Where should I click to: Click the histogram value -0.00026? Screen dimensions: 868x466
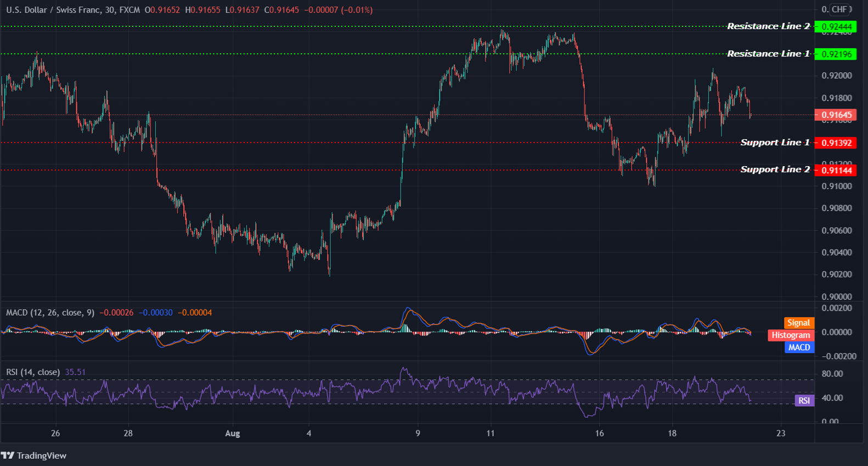116,312
